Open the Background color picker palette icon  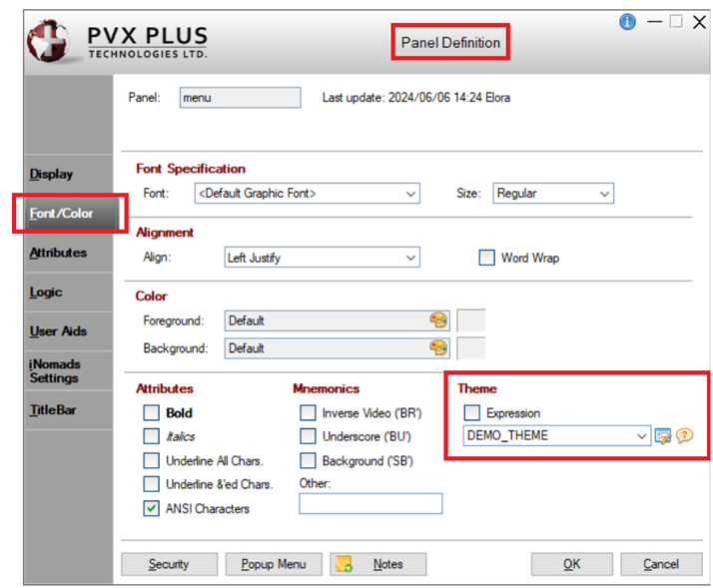pyautogui.click(x=438, y=348)
